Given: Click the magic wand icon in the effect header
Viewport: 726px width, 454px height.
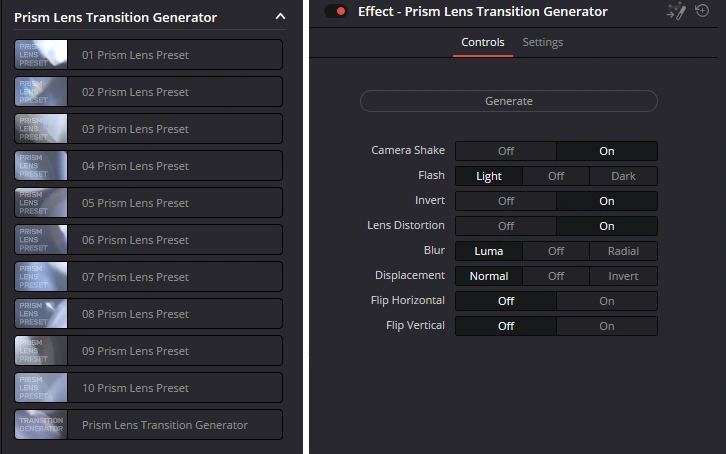Looking at the screenshot, I should [676, 11].
